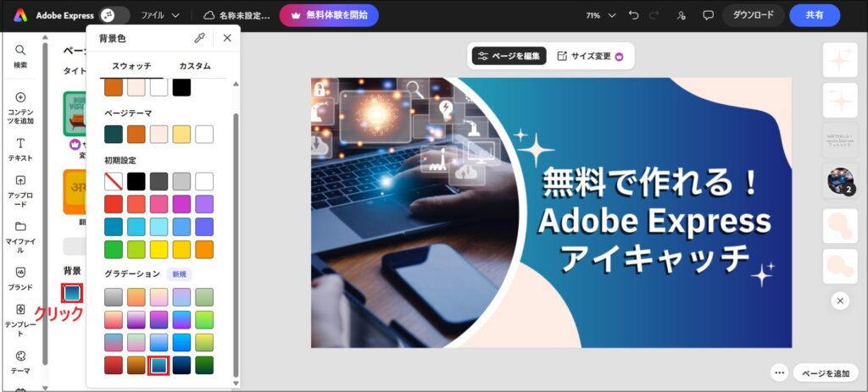Open the search tool in sidebar
The image size is (868, 392).
click(20, 57)
